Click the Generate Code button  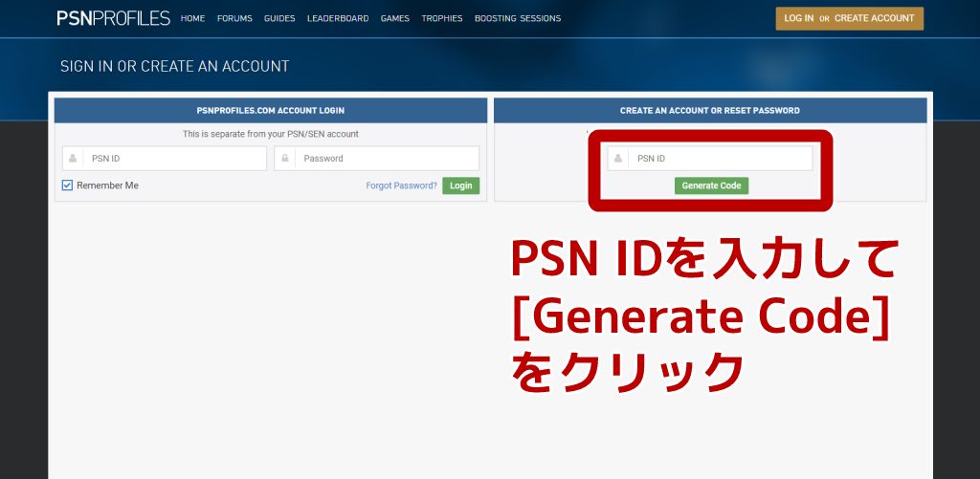tap(711, 185)
